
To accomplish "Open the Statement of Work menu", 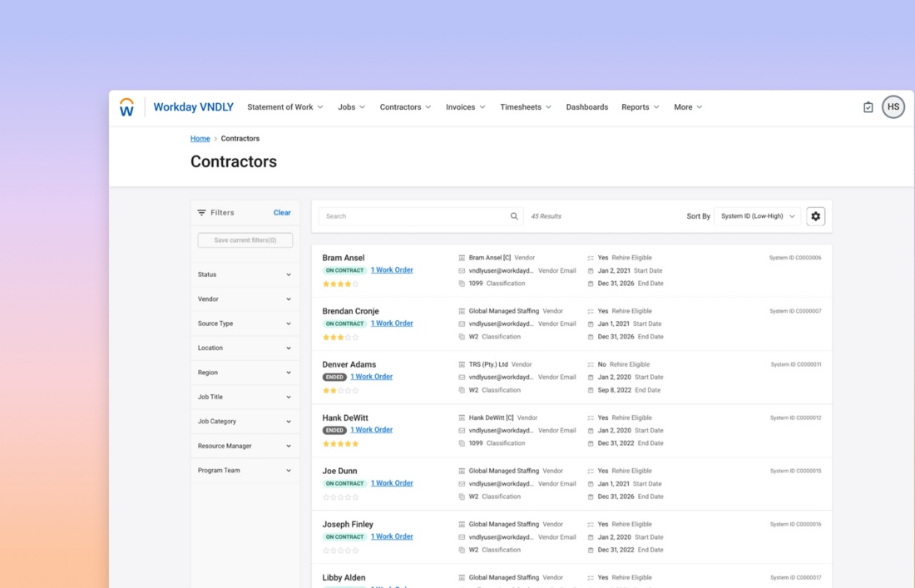I will 284,107.
